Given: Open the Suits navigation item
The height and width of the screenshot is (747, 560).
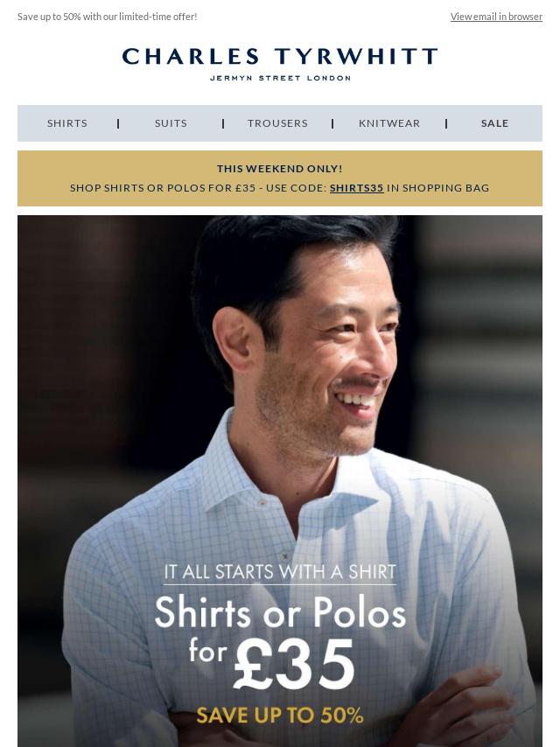Looking at the screenshot, I should (171, 123).
